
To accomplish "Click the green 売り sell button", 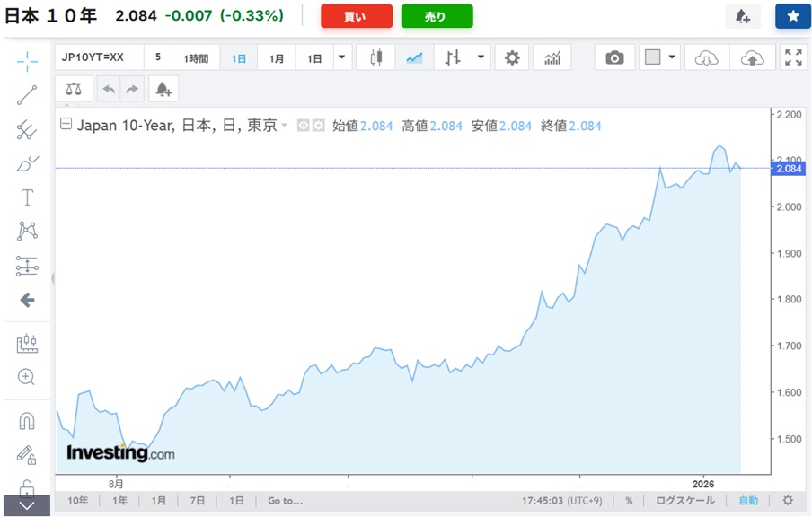I will 437,16.
